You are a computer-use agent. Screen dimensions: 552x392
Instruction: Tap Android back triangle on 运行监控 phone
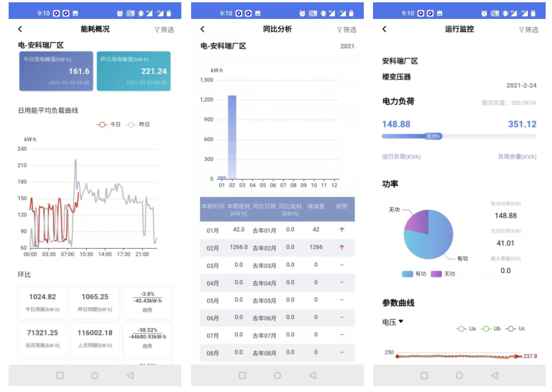tap(494, 375)
